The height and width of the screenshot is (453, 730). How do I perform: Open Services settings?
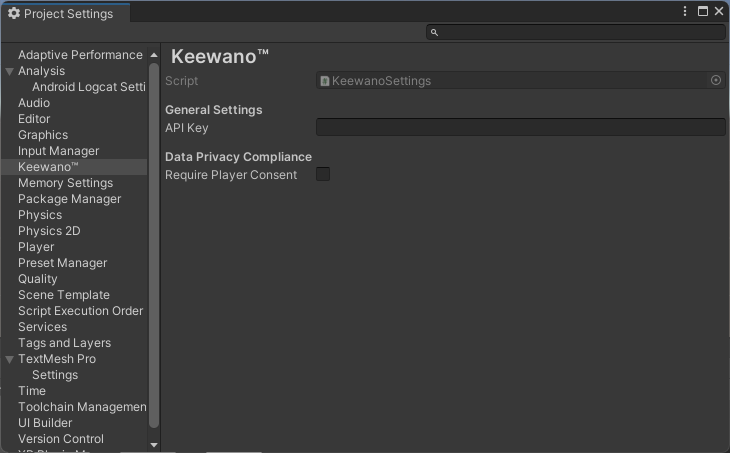[x=42, y=327]
